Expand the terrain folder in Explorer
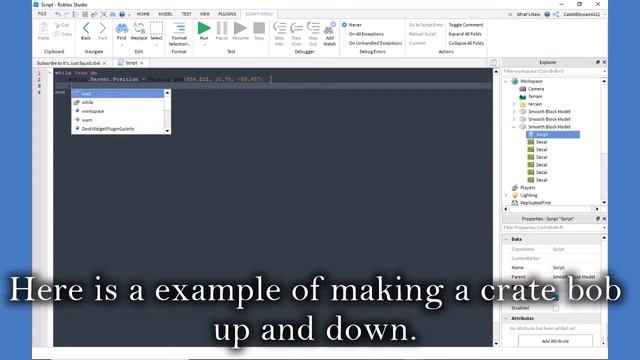Viewport: 640px width, 360px height. pyautogui.click(x=514, y=104)
